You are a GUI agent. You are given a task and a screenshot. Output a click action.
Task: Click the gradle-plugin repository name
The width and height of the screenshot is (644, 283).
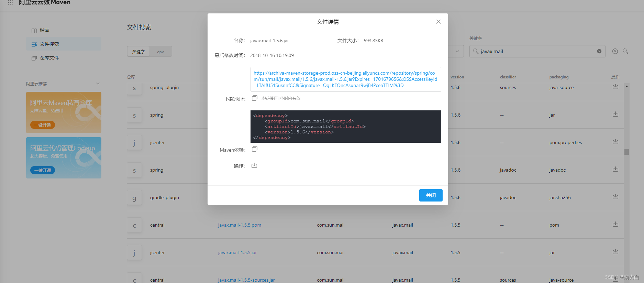pyautogui.click(x=164, y=197)
